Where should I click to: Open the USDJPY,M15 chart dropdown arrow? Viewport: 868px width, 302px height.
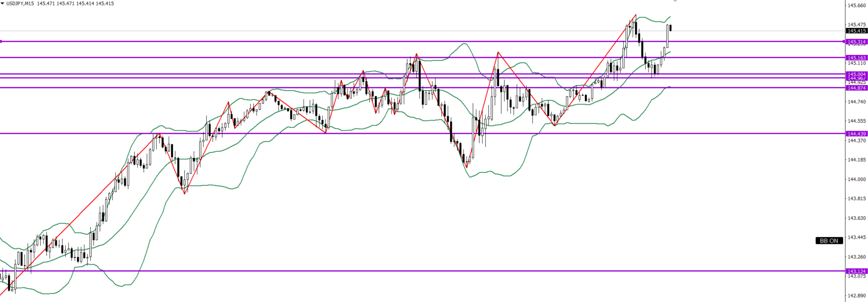pyautogui.click(x=2, y=3)
